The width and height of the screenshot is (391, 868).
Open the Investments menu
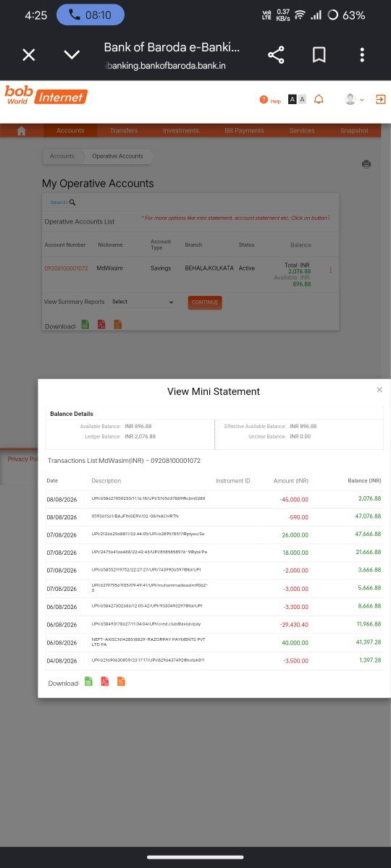pos(181,131)
